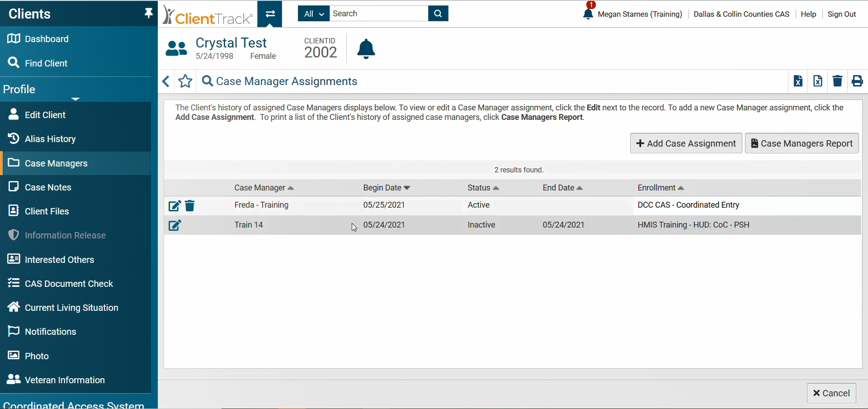
Task: Edit the Freda - Training assignment
Action: 175,206
